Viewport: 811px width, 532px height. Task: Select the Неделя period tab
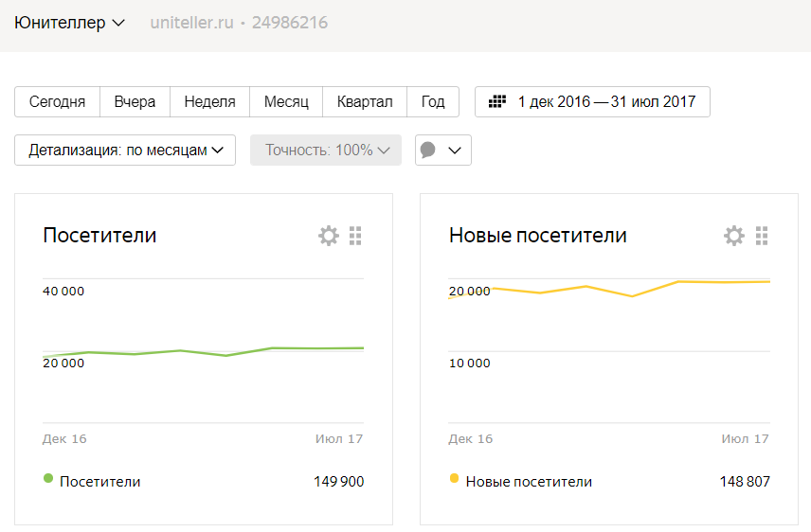click(x=209, y=102)
